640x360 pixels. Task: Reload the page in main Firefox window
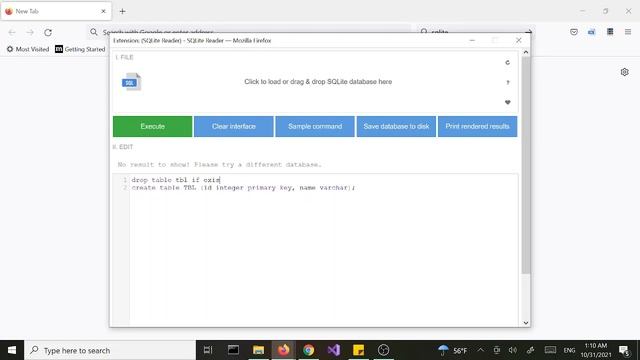tap(48, 32)
